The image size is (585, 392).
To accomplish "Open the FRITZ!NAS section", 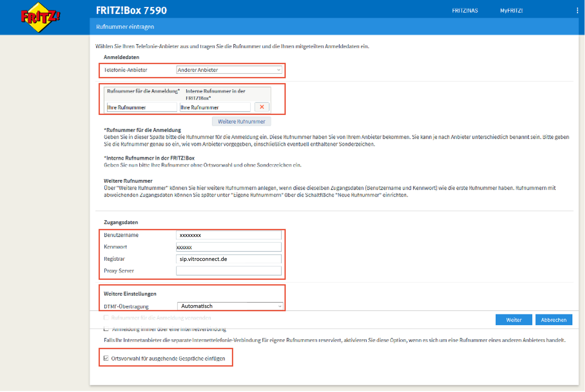I will 465,10.
